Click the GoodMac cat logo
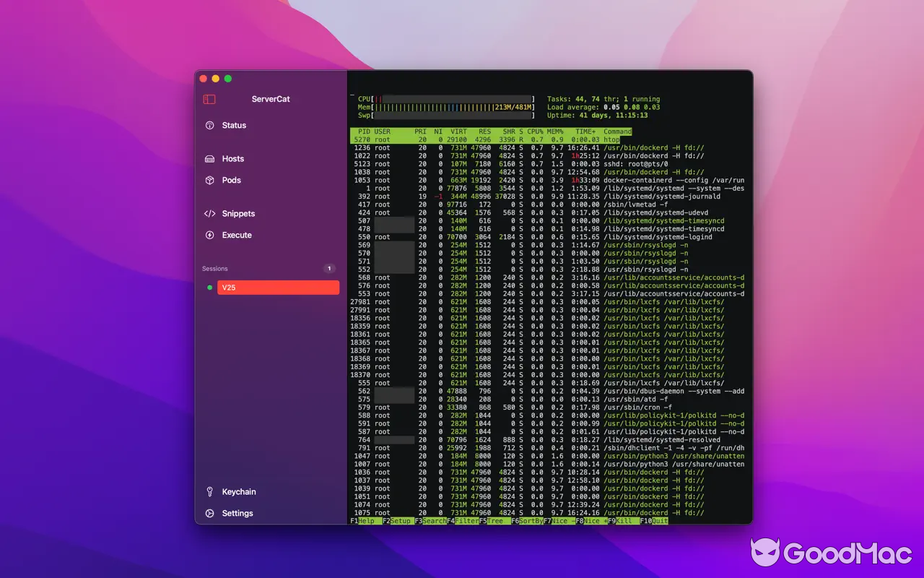 (767, 553)
